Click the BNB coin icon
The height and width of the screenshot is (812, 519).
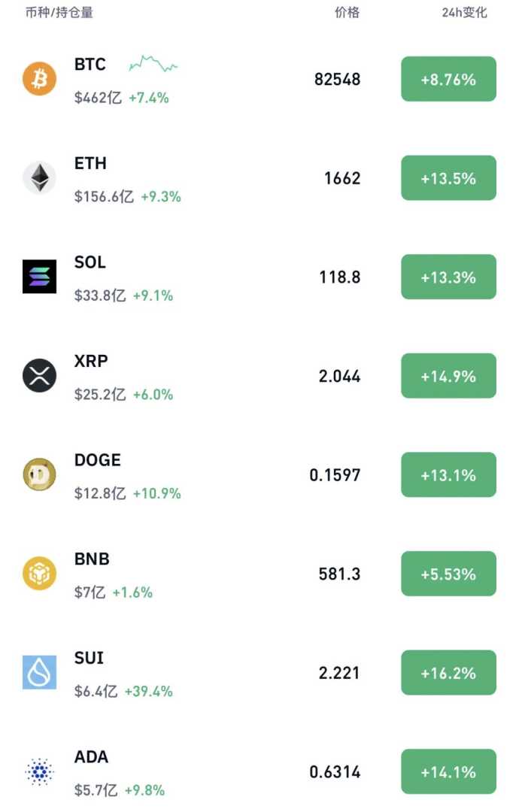pos(39,574)
